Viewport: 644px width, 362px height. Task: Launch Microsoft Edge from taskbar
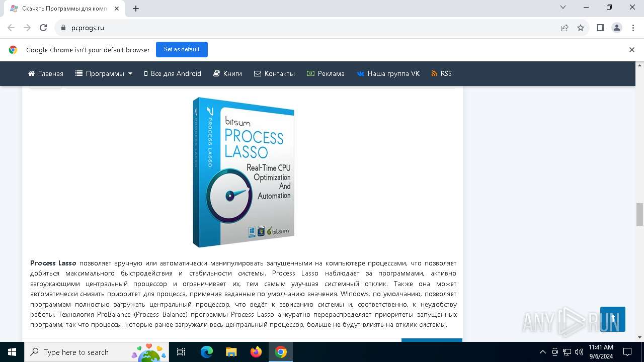(x=207, y=352)
